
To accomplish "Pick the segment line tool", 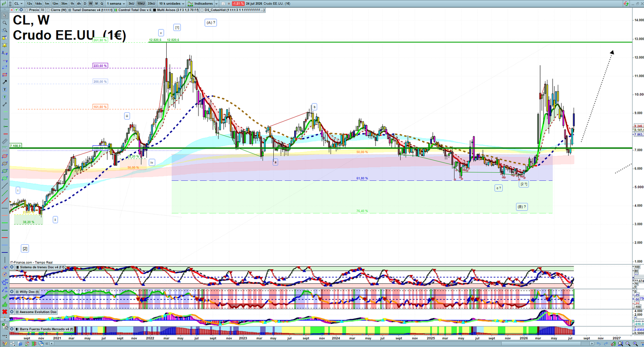I will (5, 104).
